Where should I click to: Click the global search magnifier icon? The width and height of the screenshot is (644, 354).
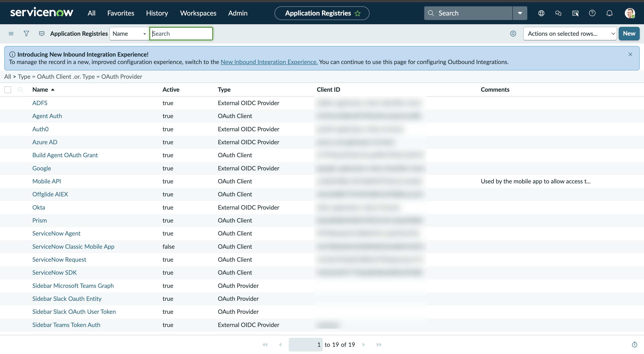click(x=431, y=13)
